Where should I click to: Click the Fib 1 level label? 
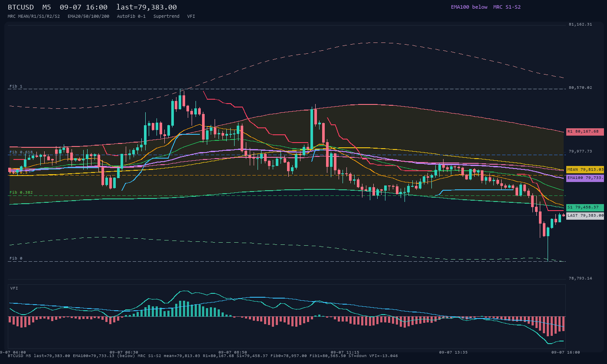16,87
